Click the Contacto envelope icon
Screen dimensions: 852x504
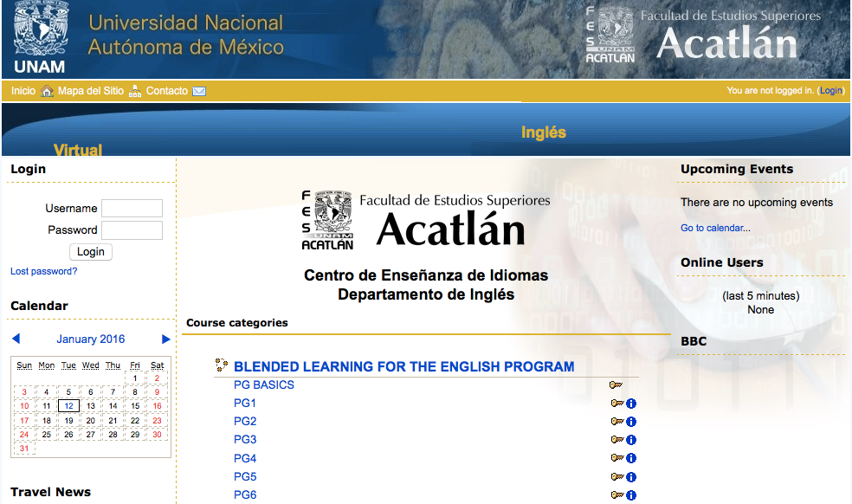coord(199,91)
